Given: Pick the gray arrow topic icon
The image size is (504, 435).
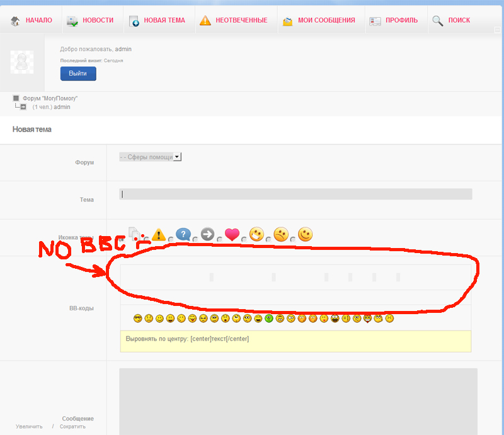Looking at the screenshot, I should [208, 235].
